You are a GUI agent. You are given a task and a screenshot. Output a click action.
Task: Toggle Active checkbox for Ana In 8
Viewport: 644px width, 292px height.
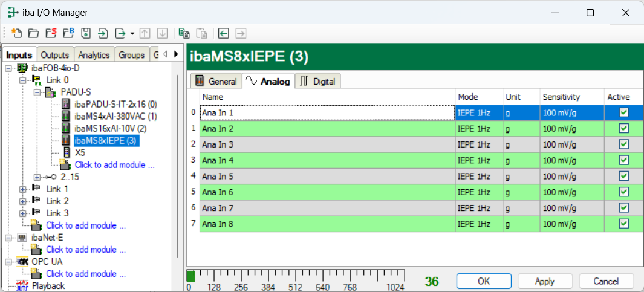click(x=623, y=224)
